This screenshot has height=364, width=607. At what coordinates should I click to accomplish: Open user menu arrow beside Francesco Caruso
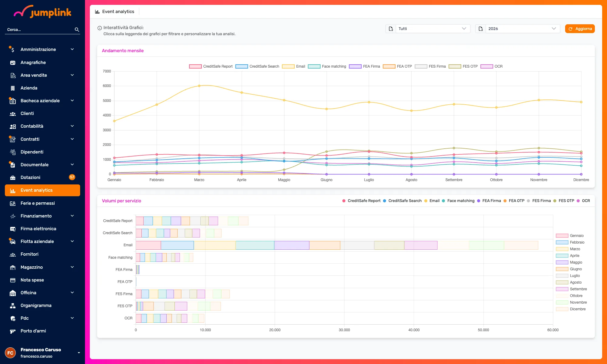79,353
